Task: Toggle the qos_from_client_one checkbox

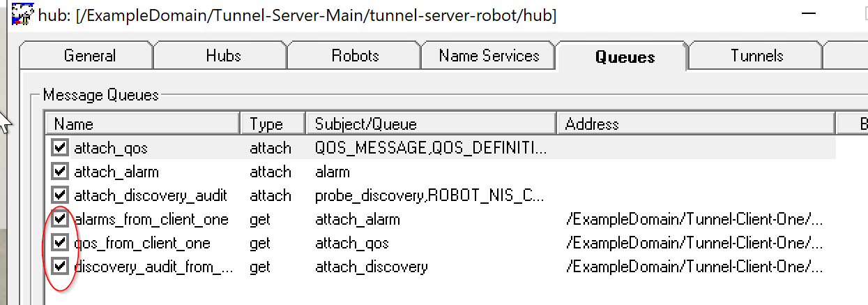Action: pos(61,243)
